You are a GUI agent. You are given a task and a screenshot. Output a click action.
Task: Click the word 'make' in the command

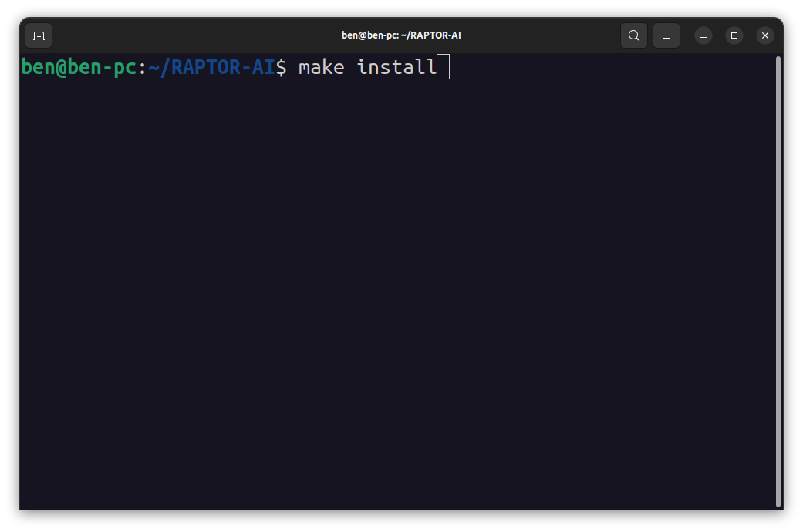pyautogui.click(x=321, y=67)
